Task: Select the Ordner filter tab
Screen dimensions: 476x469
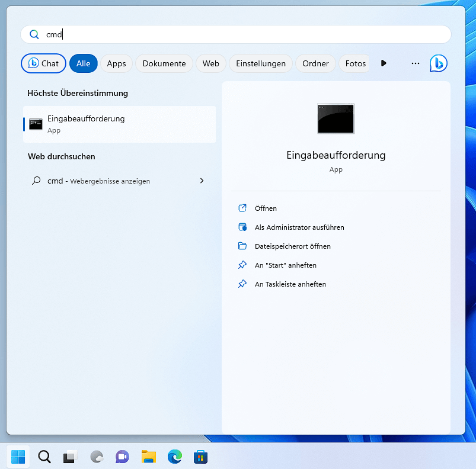Action: tap(315, 63)
